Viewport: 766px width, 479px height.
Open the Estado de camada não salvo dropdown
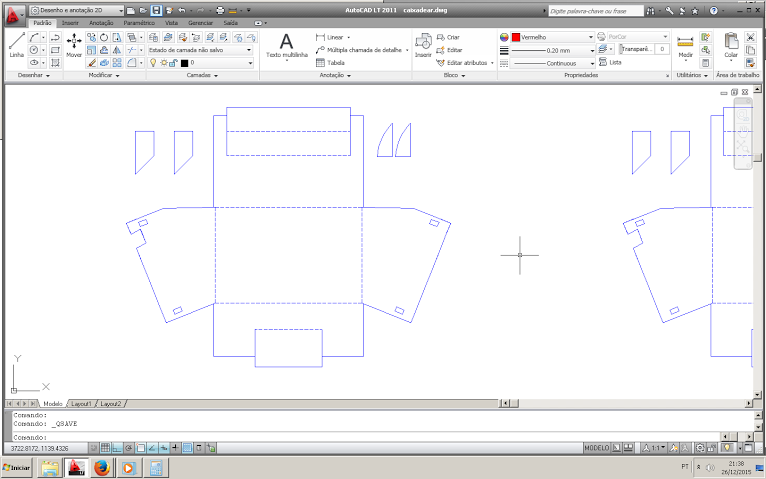[200, 50]
